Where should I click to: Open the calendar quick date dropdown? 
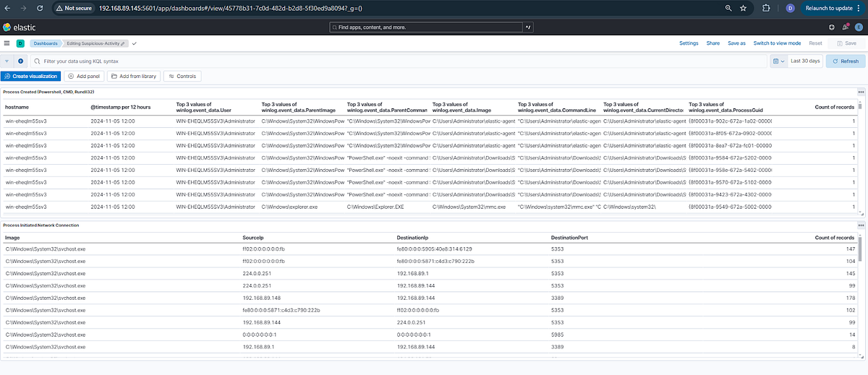click(x=778, y=61)
